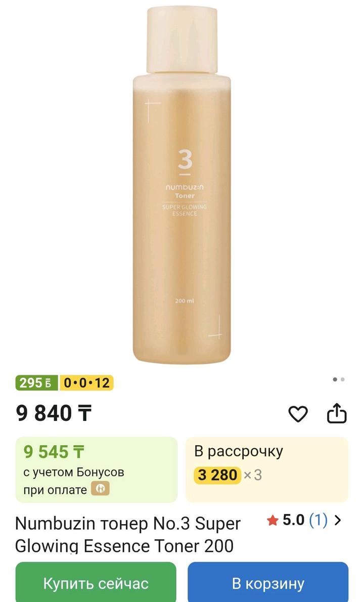Tap the share icon
The image size is (364, 602).
(x=337, y=413)
